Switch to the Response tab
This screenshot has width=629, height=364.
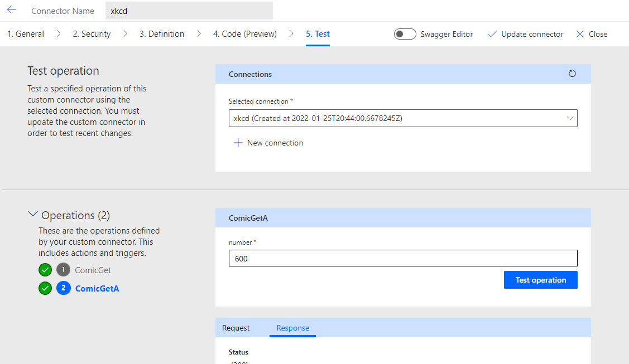point(293,328)
